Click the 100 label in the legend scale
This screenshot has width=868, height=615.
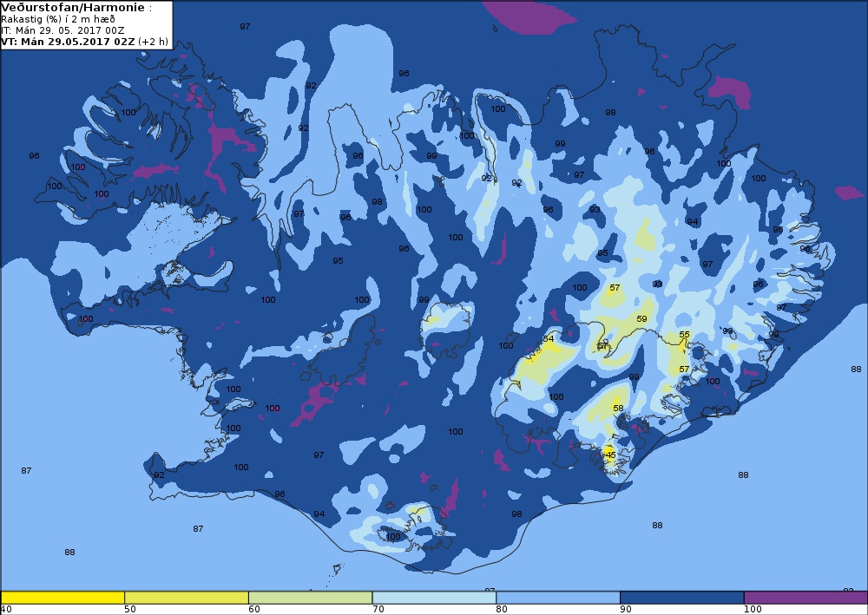click(x=753, y=610)
